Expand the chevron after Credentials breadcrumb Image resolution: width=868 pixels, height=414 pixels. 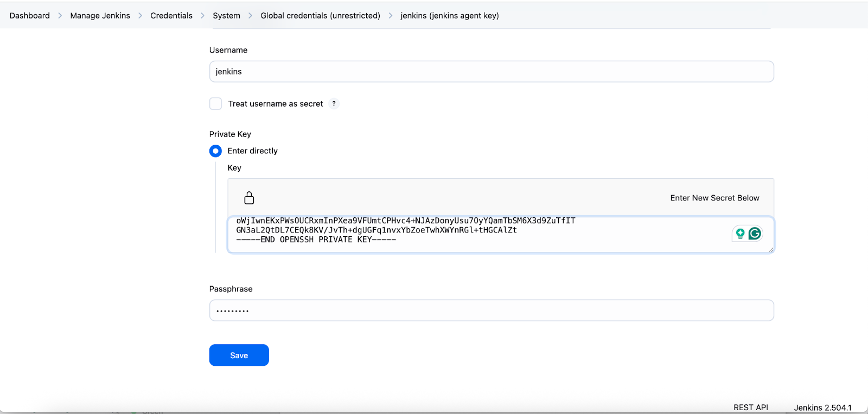202,16
